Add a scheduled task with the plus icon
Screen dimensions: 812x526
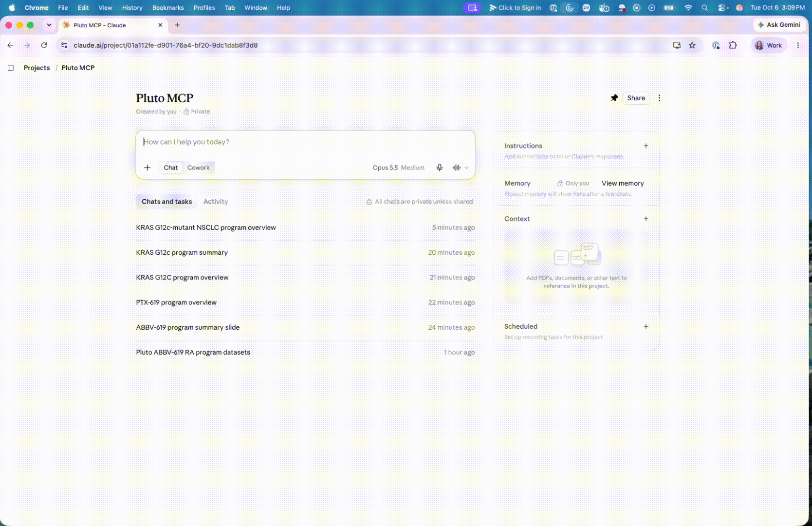click(x=646, y=326)
